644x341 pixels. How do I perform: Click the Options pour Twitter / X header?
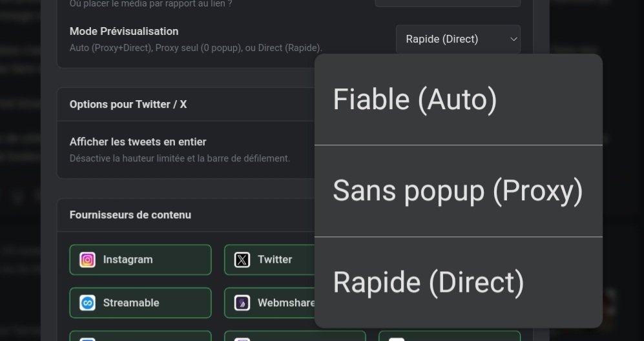click(128, 104)
